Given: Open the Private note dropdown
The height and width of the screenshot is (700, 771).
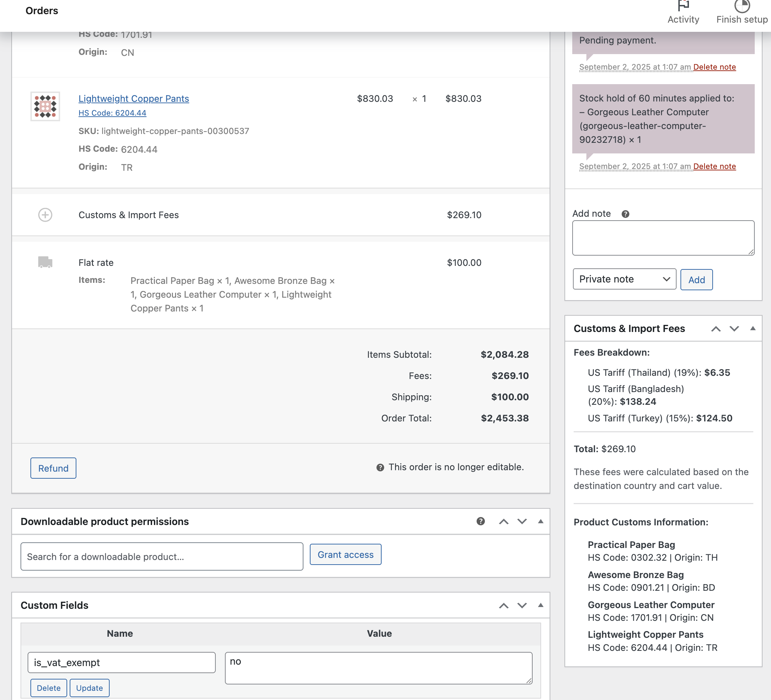Looking at the screenshot, I should point(624,279).
